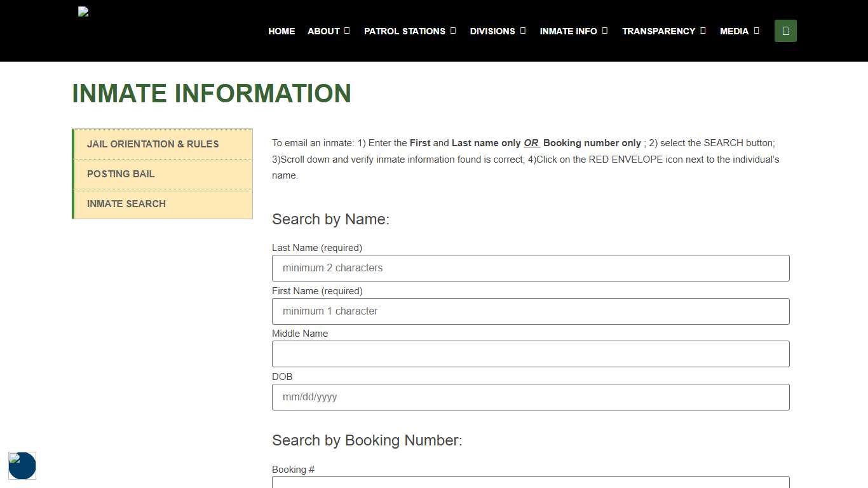Open the JAIL ORIENTATION & RULES page
This screenshot has width=868, height=488.
tap(153, 144)
